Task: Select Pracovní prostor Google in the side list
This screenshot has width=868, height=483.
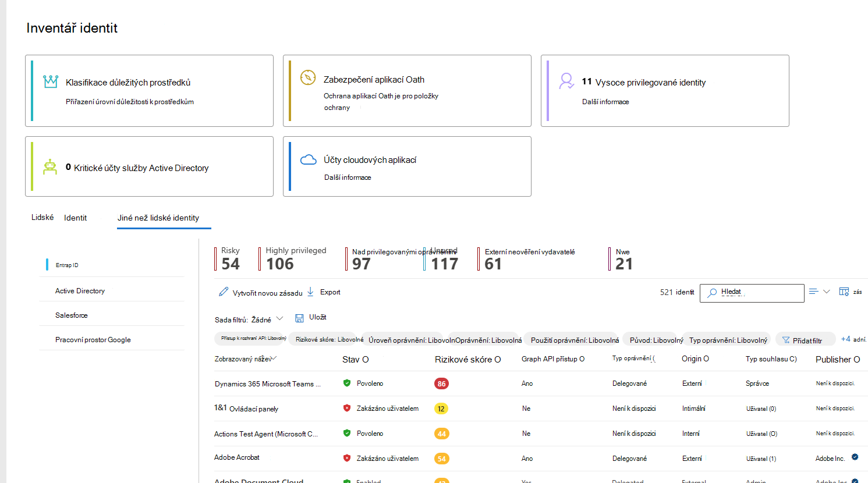Action: [93, 339]
